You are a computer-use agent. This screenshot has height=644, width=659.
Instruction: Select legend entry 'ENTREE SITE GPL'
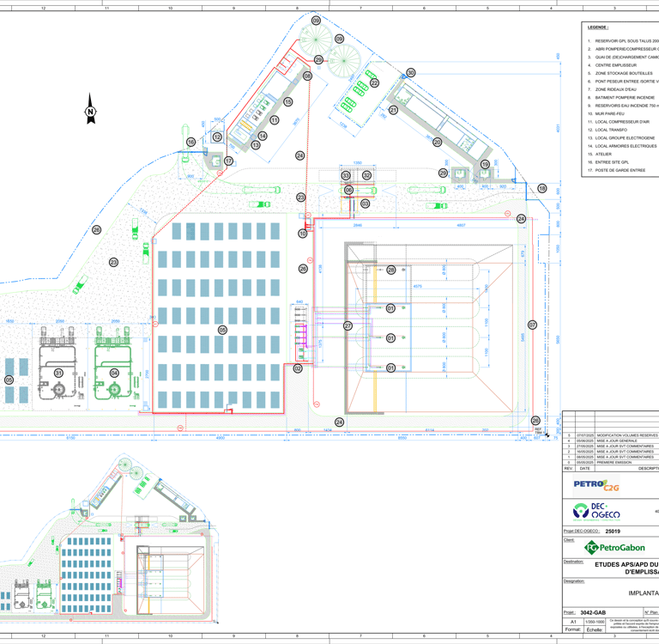[608, 162]
